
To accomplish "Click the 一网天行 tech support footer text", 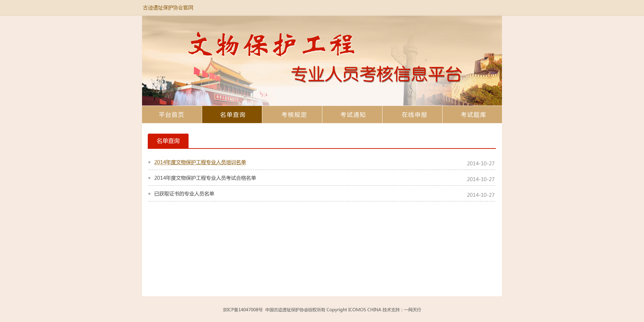I will click(x=412, y=310).
